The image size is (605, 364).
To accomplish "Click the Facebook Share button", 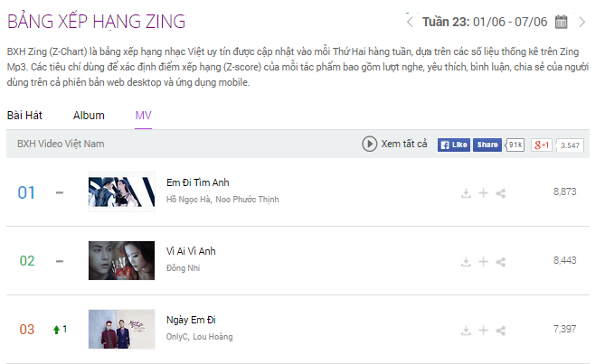I will pyautogui.click(x=487, y=145).
